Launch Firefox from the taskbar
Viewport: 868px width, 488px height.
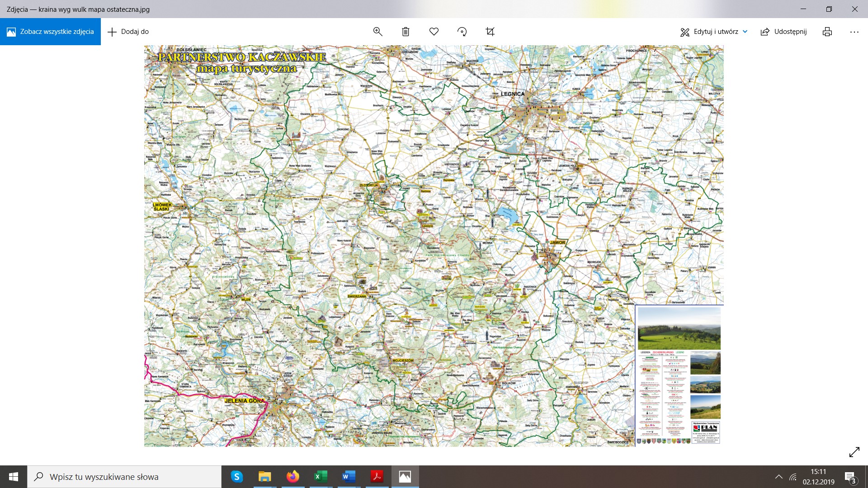pyautogui.click(x=292, y=477)
